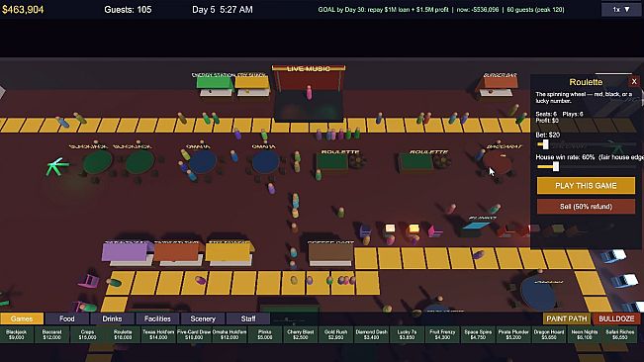Image resolution: width=644 pixels, height=362 pixels.
Task: Adjust the Bet $20 slider handle
Action: click(x=545, y=144)
